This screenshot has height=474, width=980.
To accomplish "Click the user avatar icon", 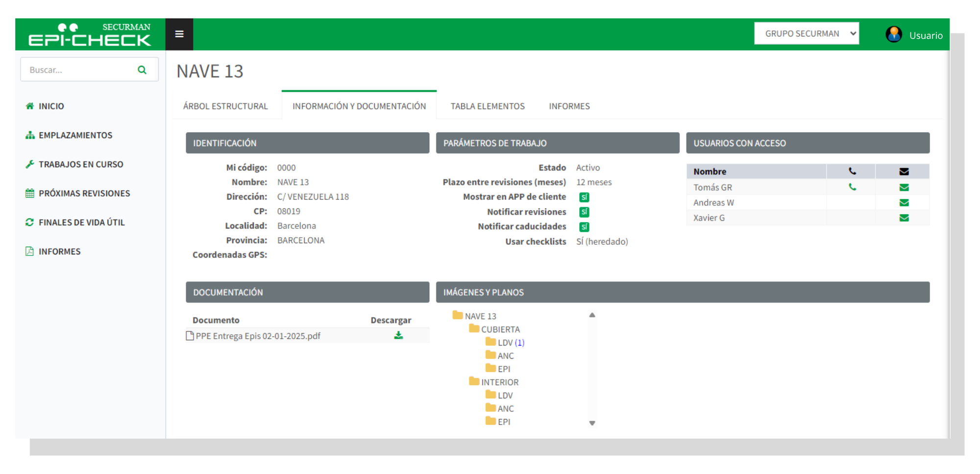I will point(894,34).
